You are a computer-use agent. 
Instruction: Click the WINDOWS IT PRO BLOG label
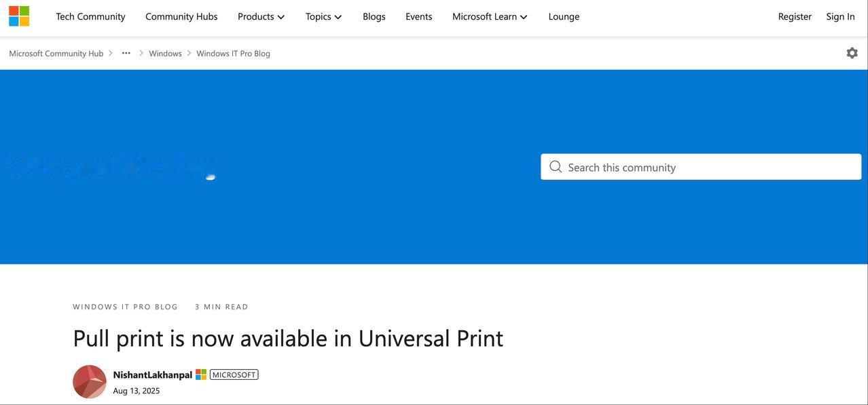(126, 307)
